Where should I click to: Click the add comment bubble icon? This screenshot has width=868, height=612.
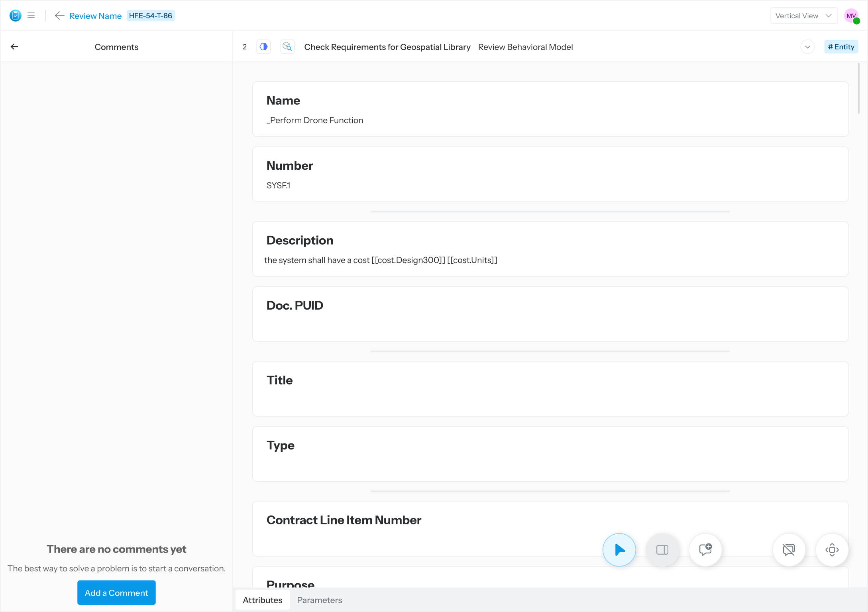coord(705,550)
